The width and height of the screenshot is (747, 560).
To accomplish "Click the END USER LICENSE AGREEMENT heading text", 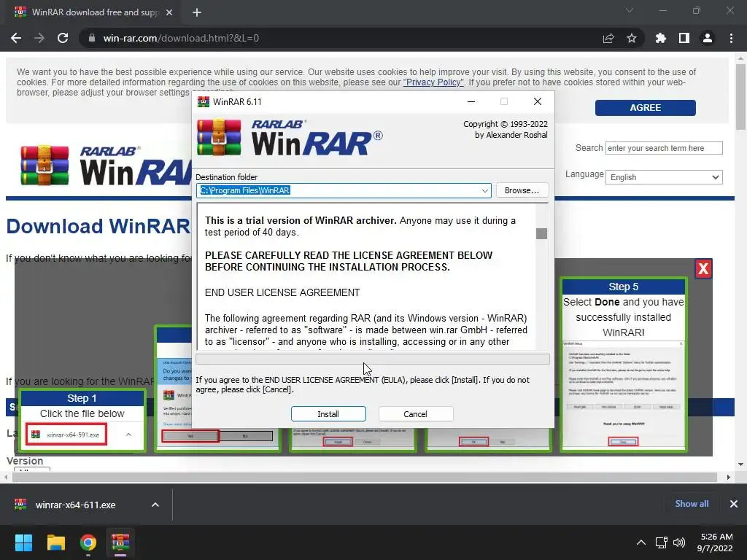I will pyautogui.click(x=282, y=292).
